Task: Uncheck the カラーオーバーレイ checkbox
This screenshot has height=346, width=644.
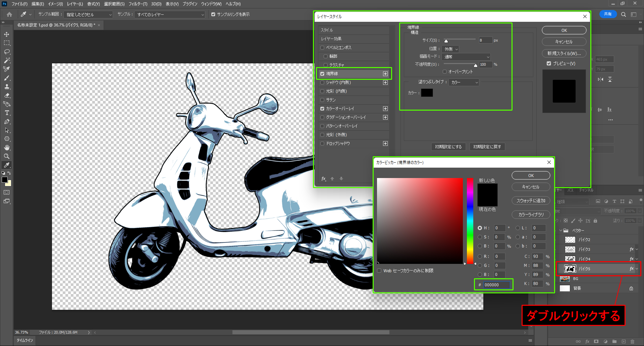Action: point(322,109)
